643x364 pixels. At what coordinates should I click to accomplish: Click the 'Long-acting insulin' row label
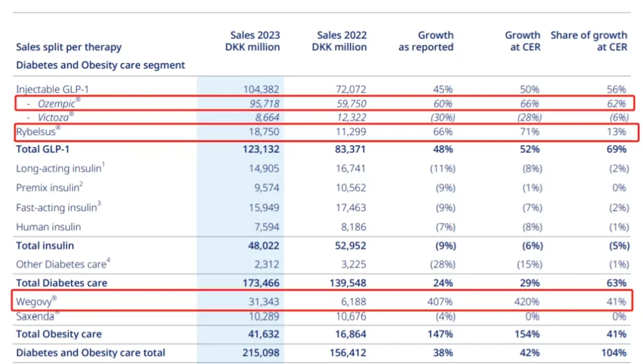[x=60, y=168]
